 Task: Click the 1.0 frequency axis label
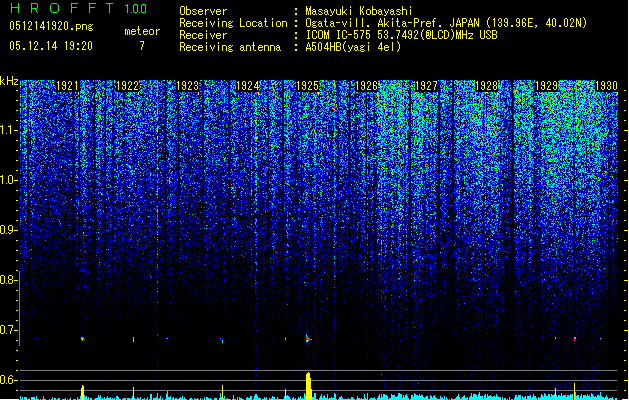click(9, 180)
